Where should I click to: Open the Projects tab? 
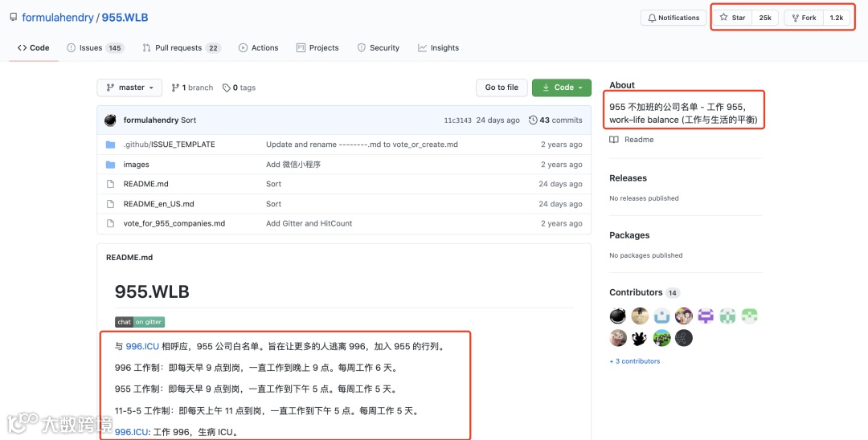[x=317, y=48]
